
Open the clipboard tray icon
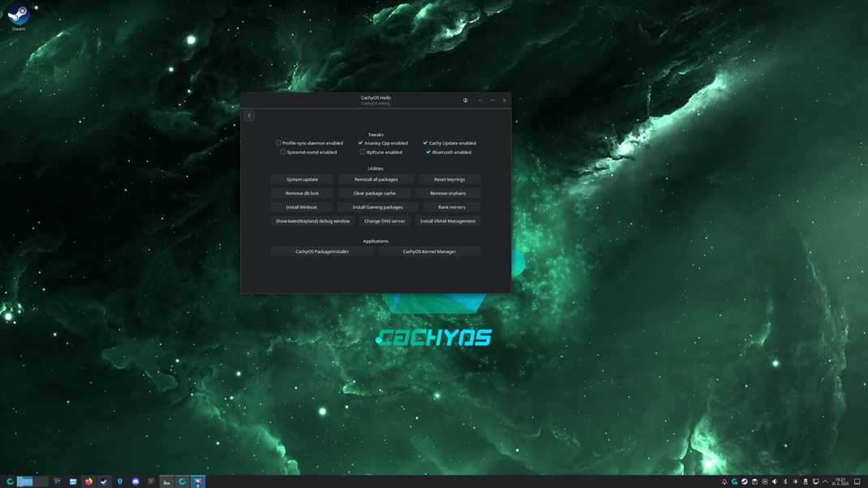[754, 482]
